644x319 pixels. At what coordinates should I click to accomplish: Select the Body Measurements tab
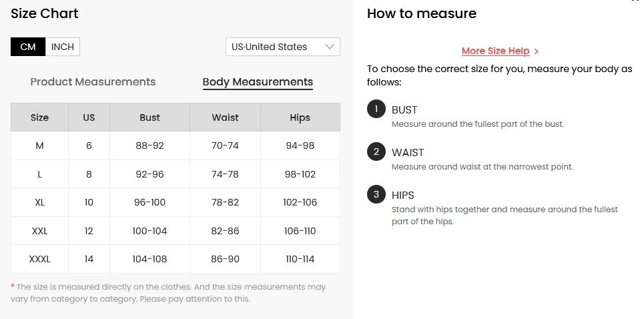pos(258,82)
